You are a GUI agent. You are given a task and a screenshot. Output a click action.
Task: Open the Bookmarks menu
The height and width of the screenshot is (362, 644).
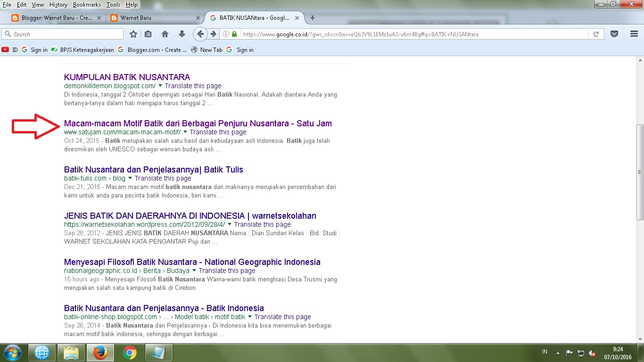pyautogui.click(x=87, y=5)
